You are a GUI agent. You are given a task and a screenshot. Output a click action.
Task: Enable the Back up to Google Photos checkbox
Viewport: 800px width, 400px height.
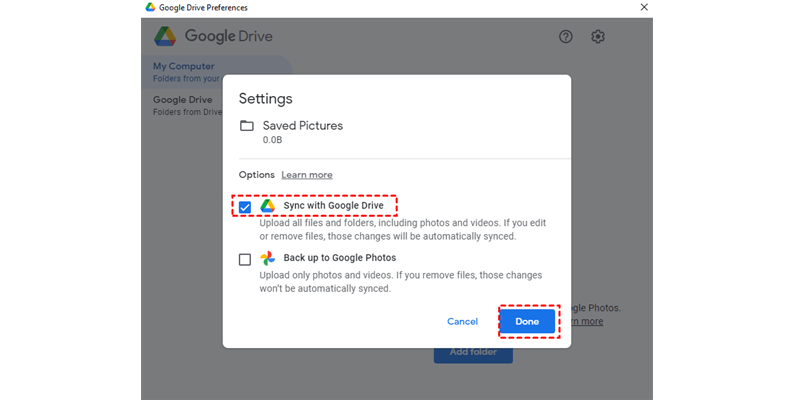[x=246, y=259]
